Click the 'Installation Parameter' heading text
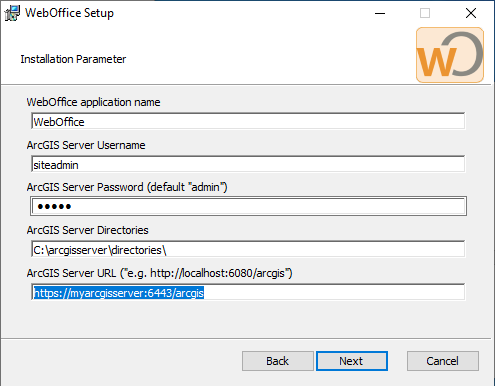Viewport: 495px width, 386px height. 73,59
